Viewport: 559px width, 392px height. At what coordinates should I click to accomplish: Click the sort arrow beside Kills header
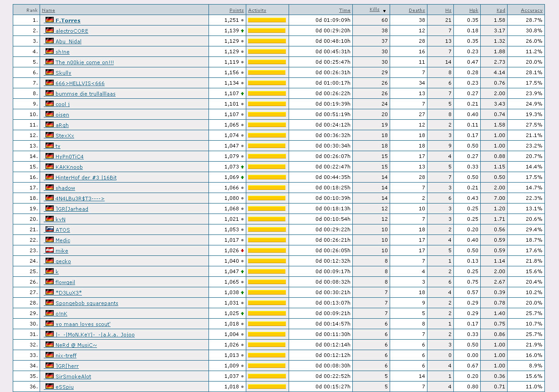click(x=384, y=10)
